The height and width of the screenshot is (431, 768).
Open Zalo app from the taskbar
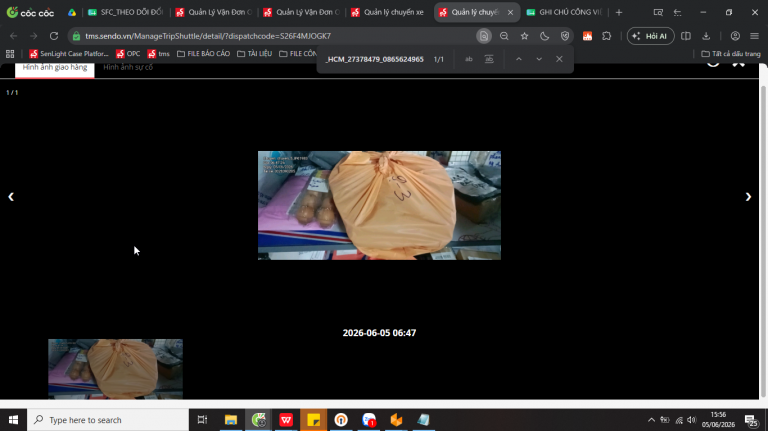point(369,420)
